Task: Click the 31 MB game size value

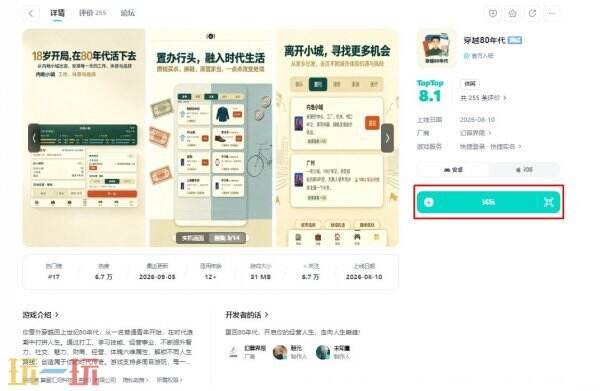Action: click(x=261, y=277)
